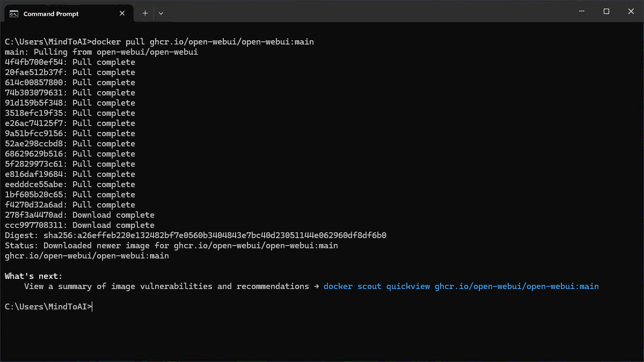The image size is (644, 362).
Task: Click the ccc997708311 Download complete line
Action: (x=79, y=225)
